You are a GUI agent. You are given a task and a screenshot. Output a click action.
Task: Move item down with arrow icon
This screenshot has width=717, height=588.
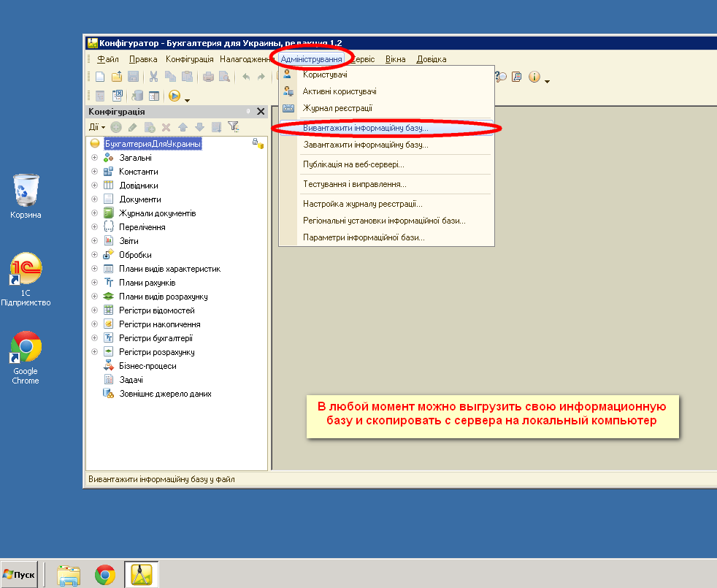(199, 127)
